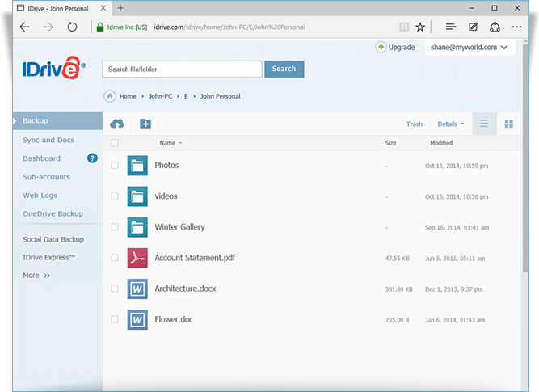Click the Dashboard help question icon

(x=92, y=158)
